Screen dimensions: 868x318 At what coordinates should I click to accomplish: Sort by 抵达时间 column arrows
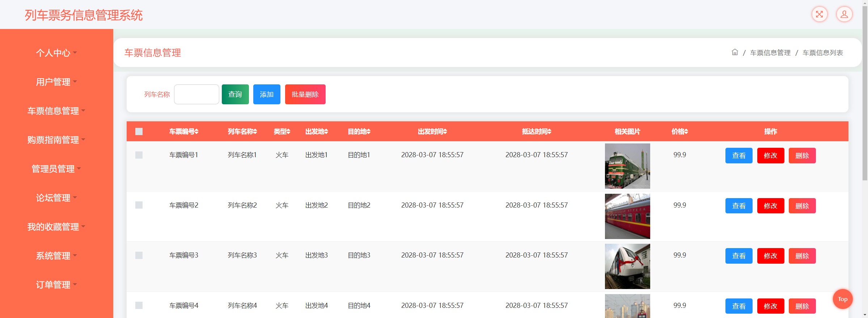click(x=549, y=131)
